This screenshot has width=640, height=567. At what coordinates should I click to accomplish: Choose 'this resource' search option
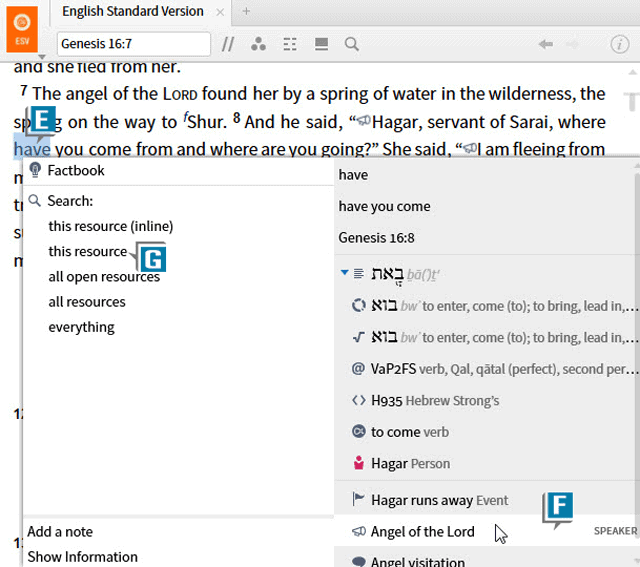point(88,251)
